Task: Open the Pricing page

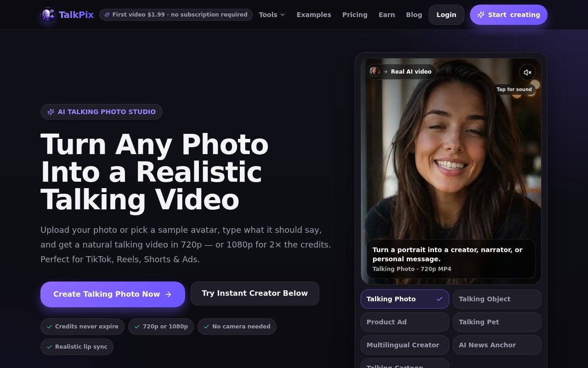Action: (x=355, y=15)
